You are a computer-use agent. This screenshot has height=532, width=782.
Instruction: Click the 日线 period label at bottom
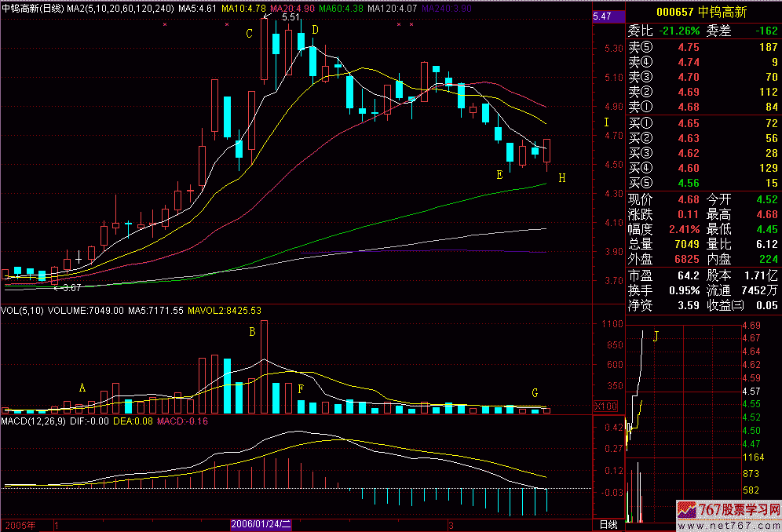tap(608, 524)
